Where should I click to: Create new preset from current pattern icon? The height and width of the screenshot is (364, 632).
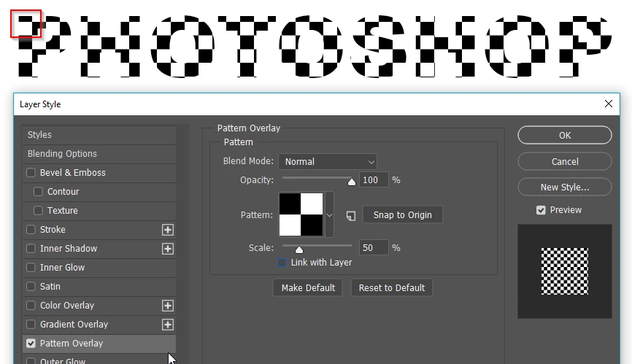point(351,216)
